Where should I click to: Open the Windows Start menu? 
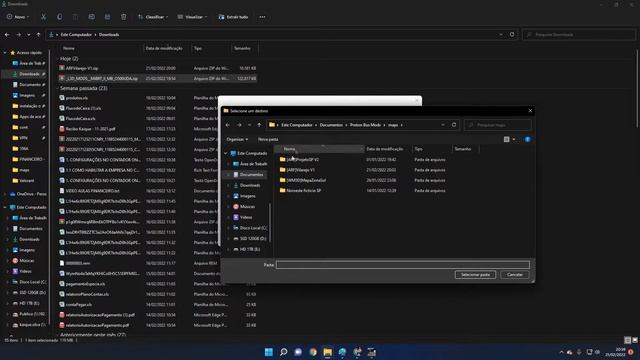click(269, 352)
